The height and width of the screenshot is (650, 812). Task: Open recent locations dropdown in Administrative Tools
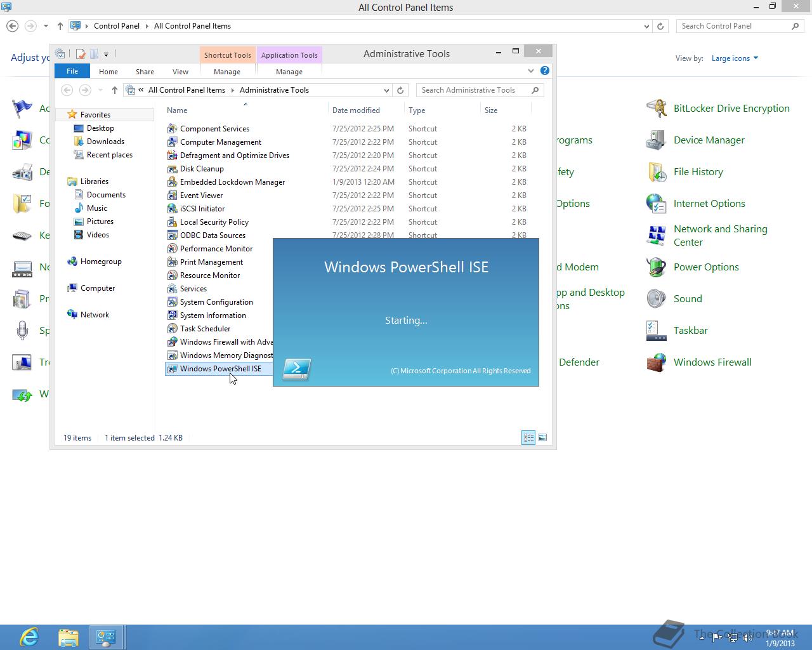point(100,90)
